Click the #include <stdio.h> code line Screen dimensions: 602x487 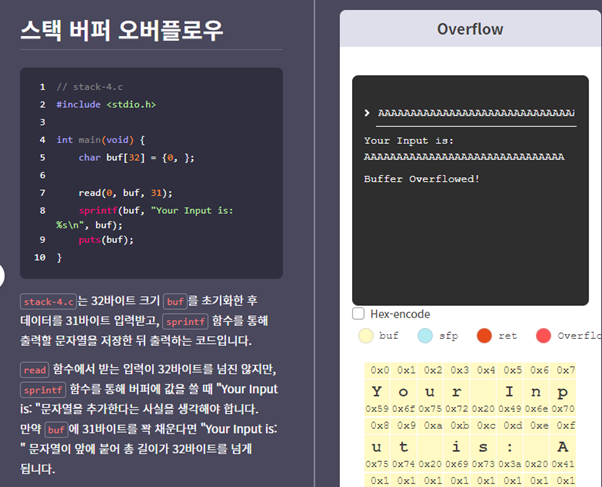(x=106, y=104)
